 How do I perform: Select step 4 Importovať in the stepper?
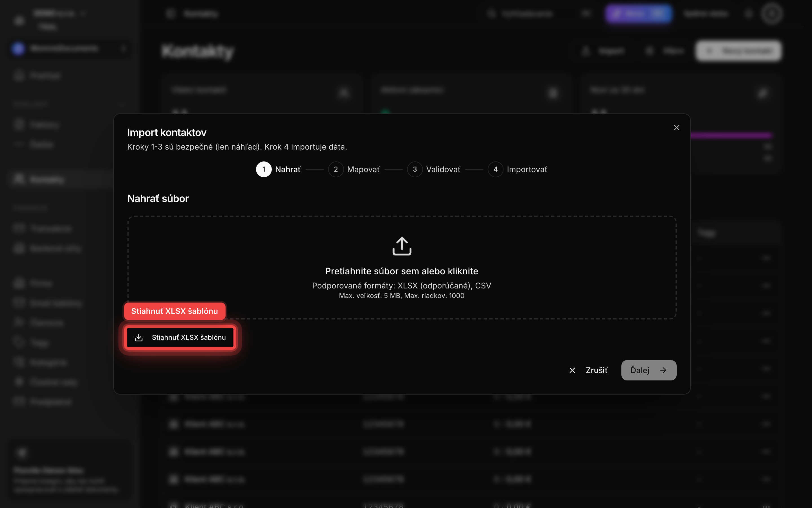tap(517, 169)
